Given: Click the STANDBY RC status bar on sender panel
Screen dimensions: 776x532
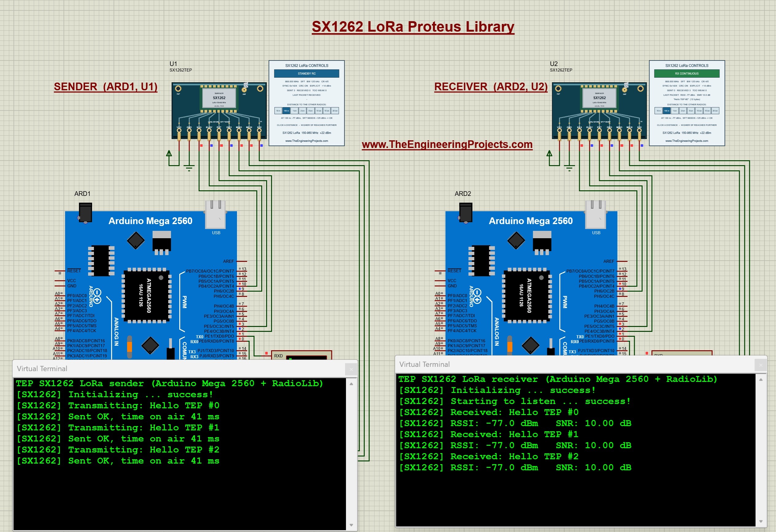Looking at the screenshot, I should (x=307, y=73).
